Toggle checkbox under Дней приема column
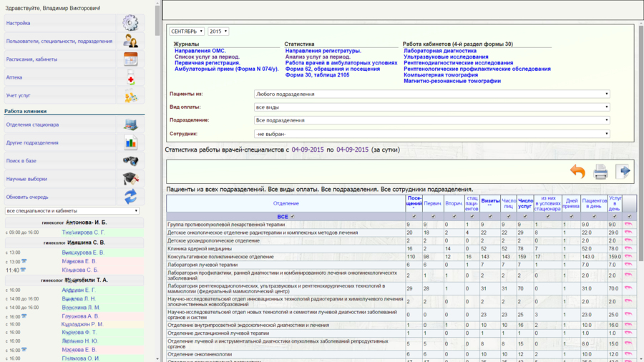This screenshot has width=644, height=362. pos(571,216)
